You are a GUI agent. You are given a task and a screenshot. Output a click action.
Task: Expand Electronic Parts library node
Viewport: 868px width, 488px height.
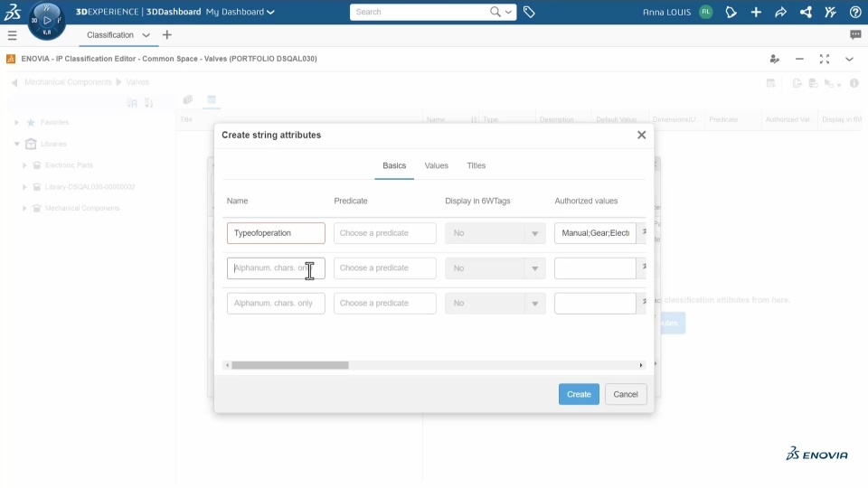click(x=24, y=165)
